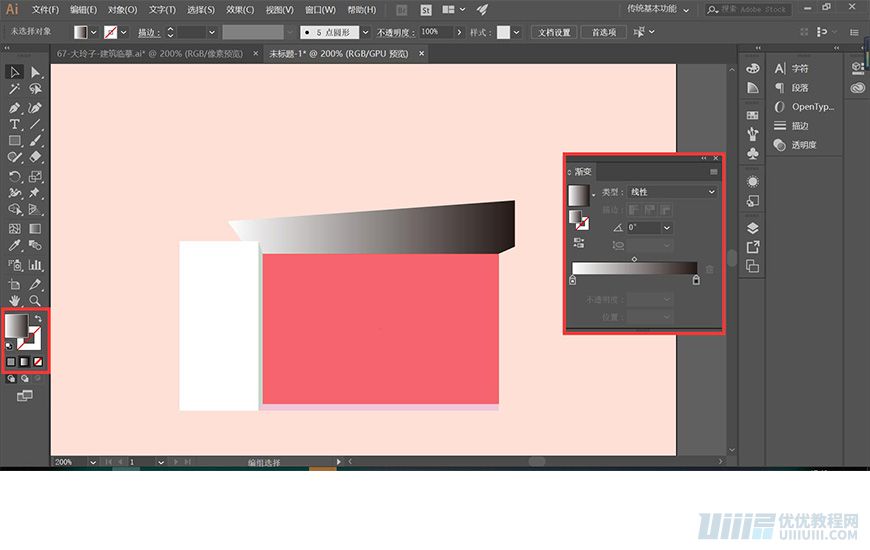Select the Direct Selection tool

[35, 72]
